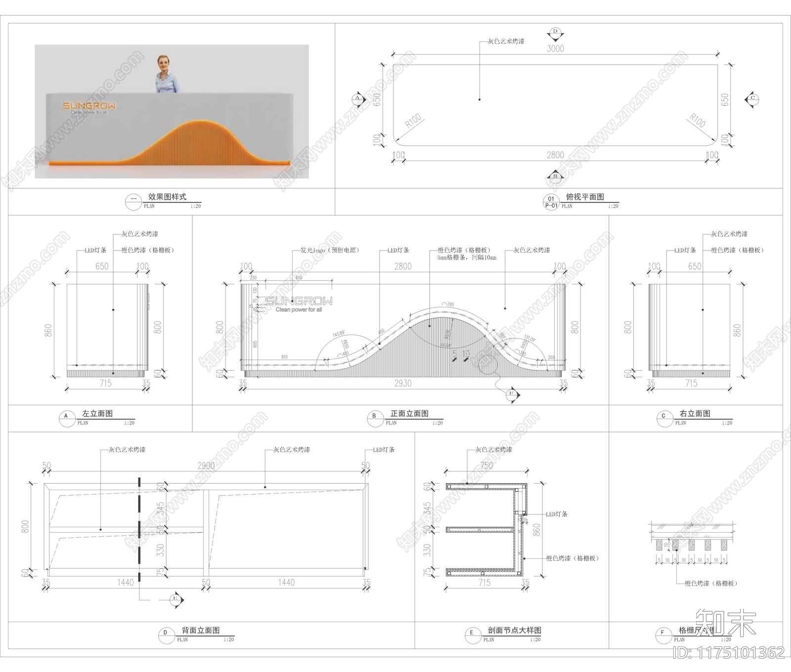Click the 810 dimension in front elevation
This screenshot has height=672, width=791.
click(284, 357)
